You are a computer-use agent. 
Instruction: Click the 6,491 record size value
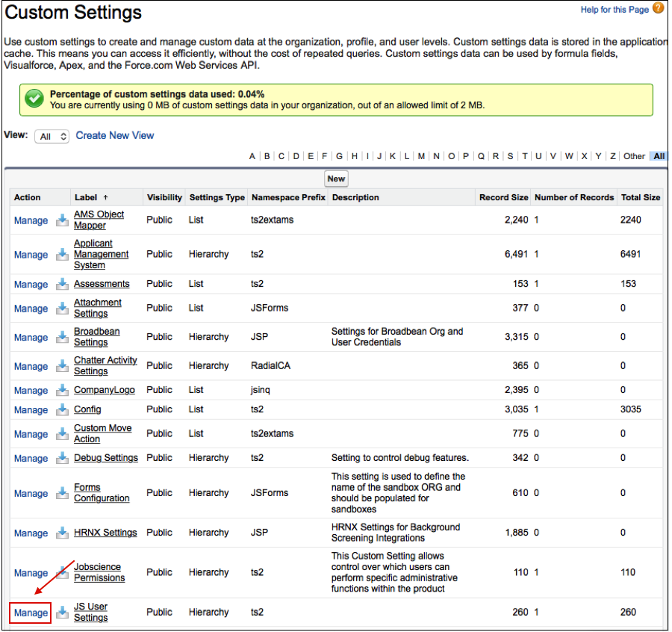coord(516,254)
